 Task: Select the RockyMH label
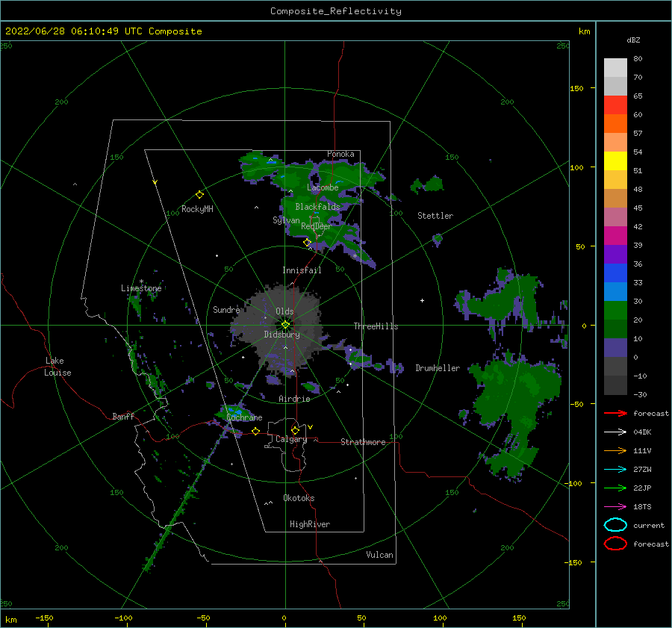(197, 209)
